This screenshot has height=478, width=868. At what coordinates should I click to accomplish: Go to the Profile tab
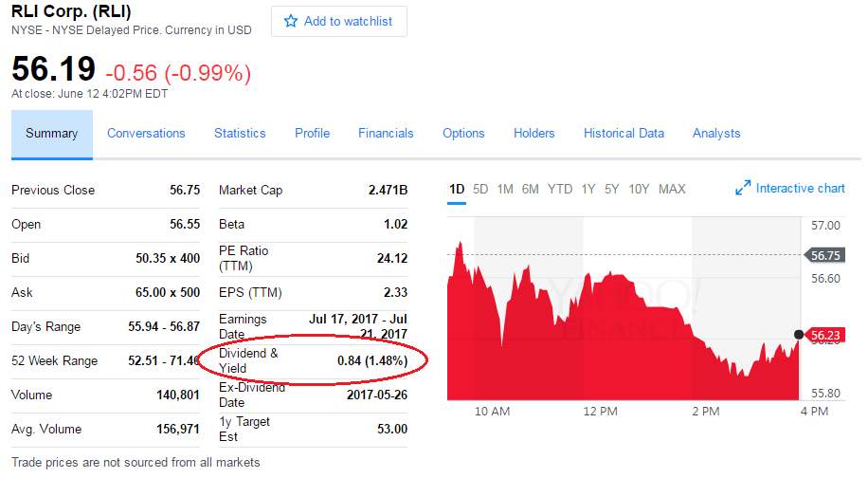[x=312, y=134]
